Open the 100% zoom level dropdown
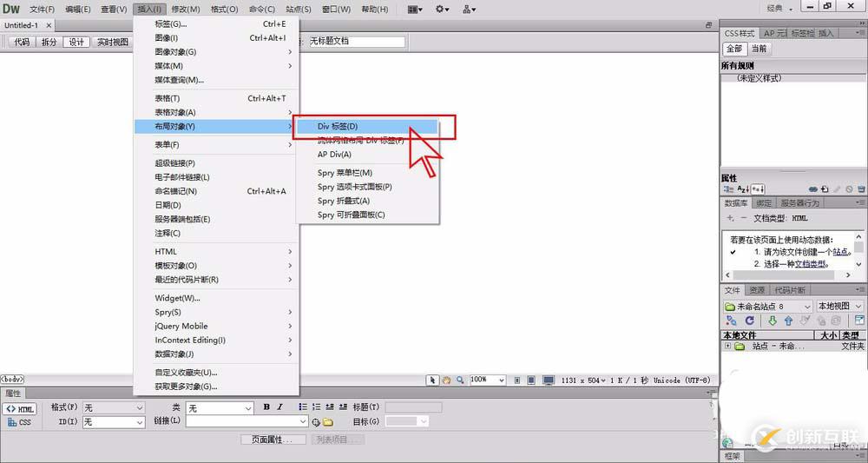This screenshot has height=463, width=868. (487, 380)
